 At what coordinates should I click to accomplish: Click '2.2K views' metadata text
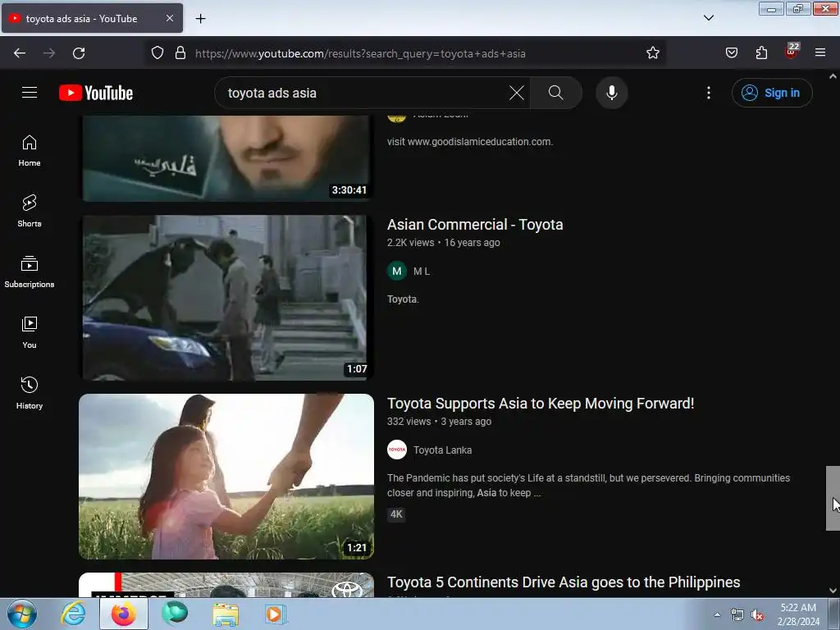click(x=410, y=243)
